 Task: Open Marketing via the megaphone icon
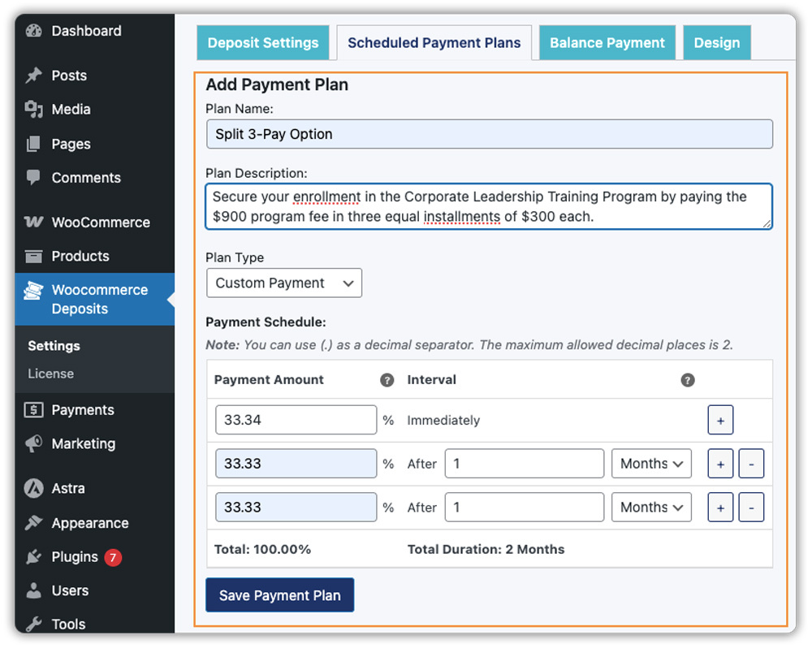(x=34, y=443)
